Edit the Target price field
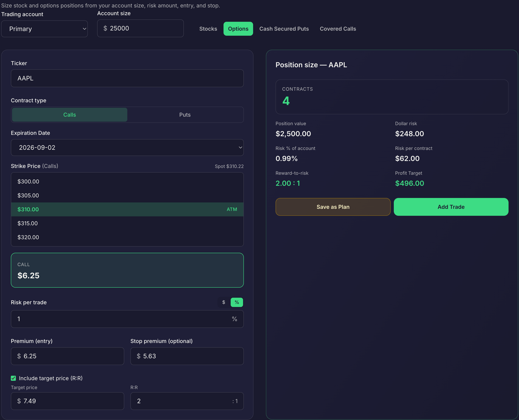Screen dimensions: 519x420 point(67,401)
